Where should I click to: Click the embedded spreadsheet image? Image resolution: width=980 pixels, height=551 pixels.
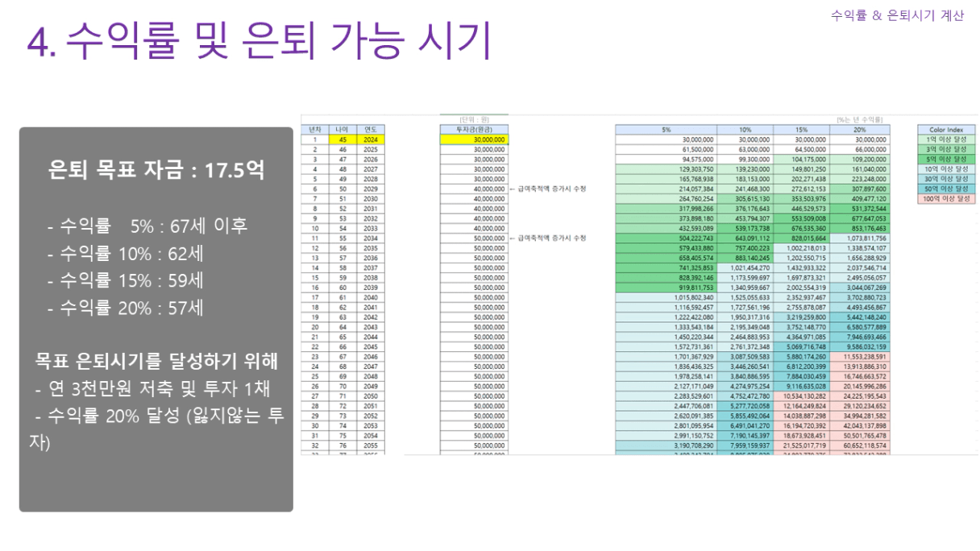tap(639, 285)
